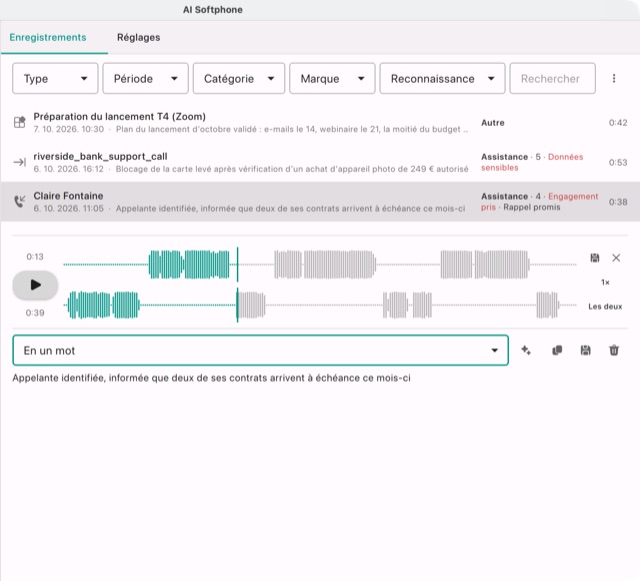Click the 0:13 current time label
Screen dimensions: 640x581
click(35, 256)
